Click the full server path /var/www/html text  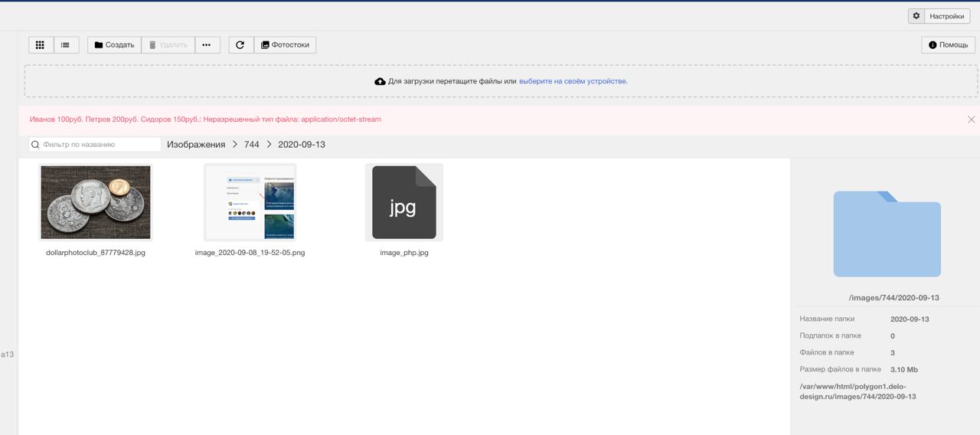click(857, 391)
